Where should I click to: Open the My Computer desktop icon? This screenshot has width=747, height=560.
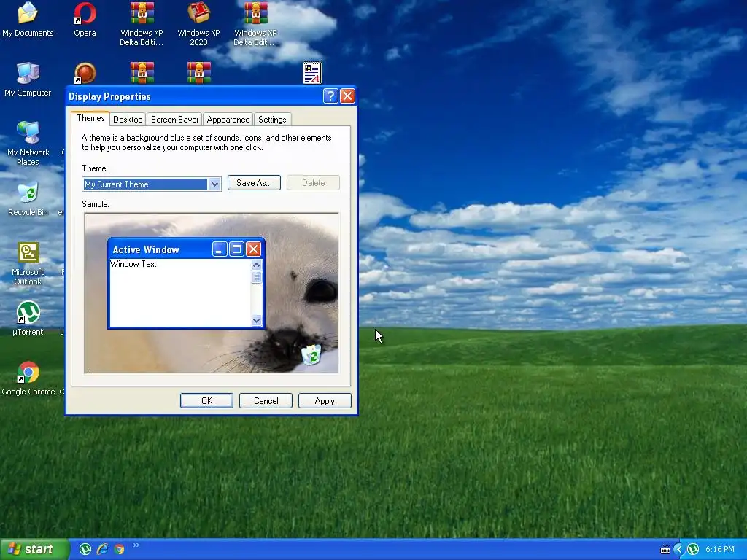point(28,79)
